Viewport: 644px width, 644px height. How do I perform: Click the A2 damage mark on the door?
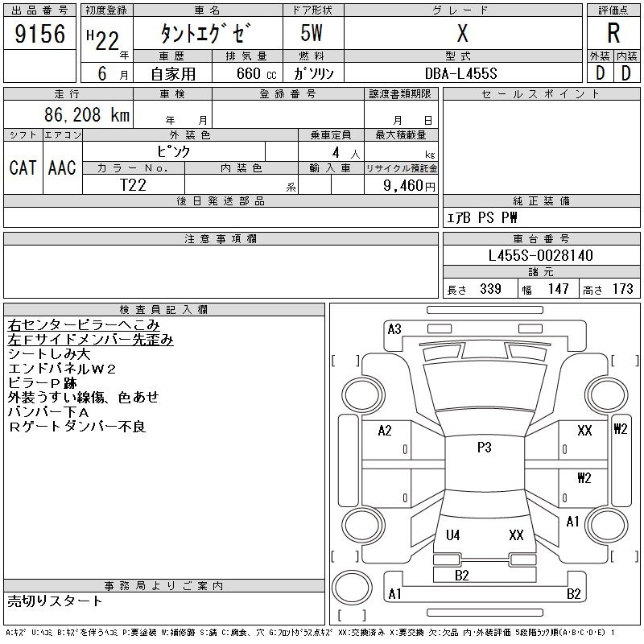(x=385, y=431)
